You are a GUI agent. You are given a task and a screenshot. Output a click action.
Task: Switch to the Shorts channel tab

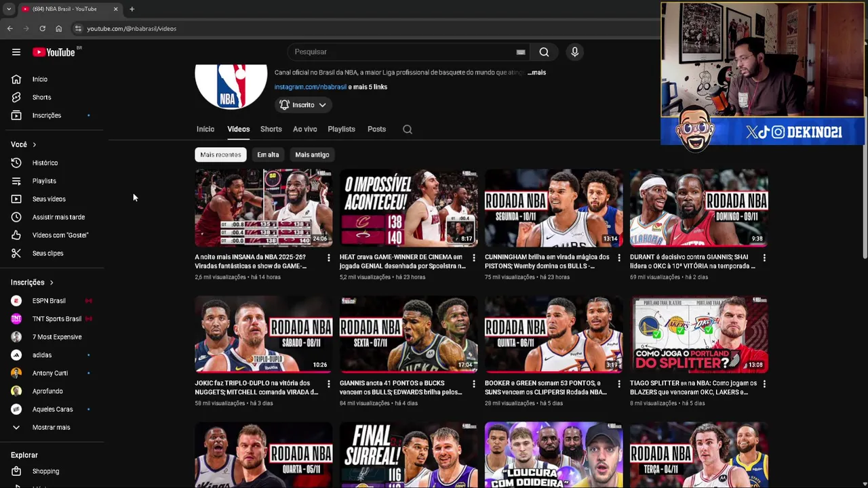point(271,129)
